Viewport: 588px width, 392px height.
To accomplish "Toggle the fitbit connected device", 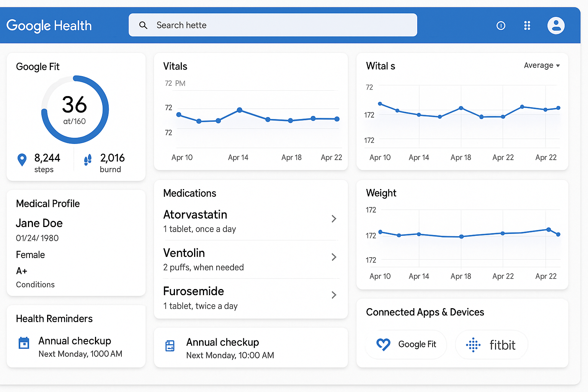I will [x=492, y=345].
